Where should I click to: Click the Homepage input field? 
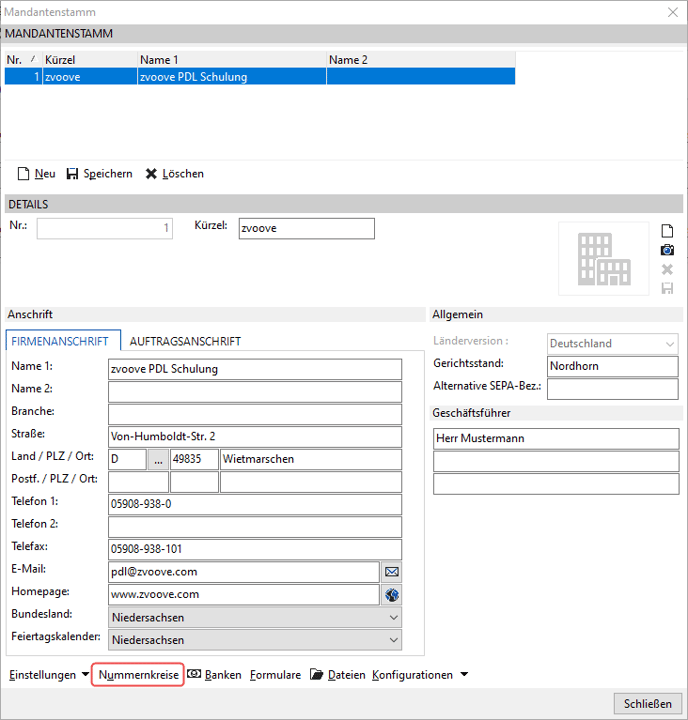pos(244,594)
